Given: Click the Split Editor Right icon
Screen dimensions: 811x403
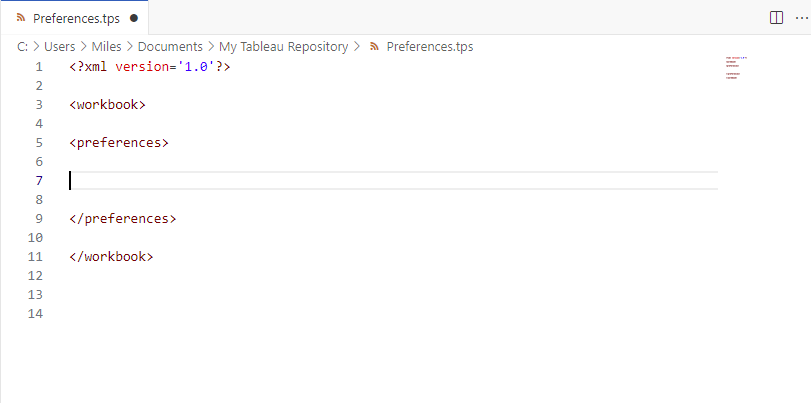Looking at the screenshot, I should (776, 18).
